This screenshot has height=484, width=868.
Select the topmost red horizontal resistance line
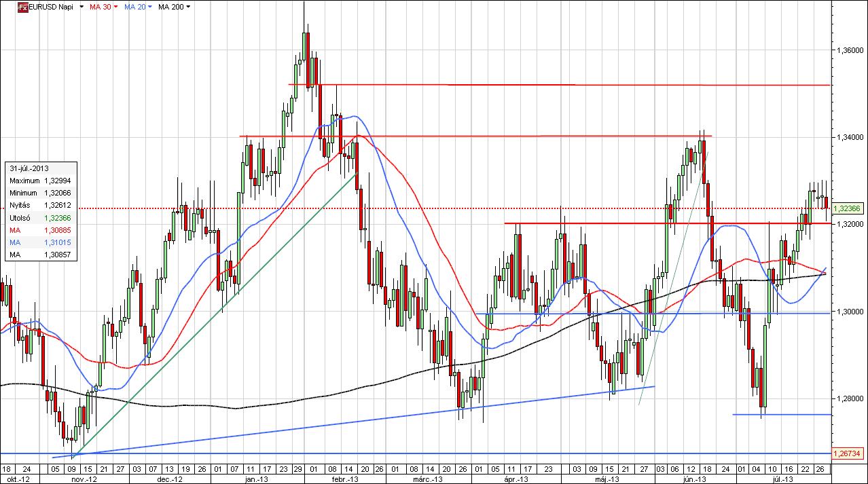[x=560, y=85]
